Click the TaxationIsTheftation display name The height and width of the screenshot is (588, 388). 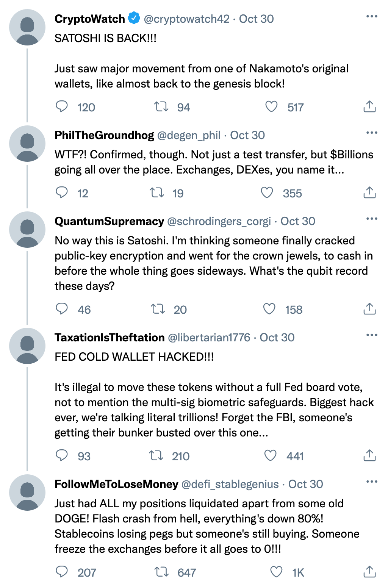(x=110, y=338)
